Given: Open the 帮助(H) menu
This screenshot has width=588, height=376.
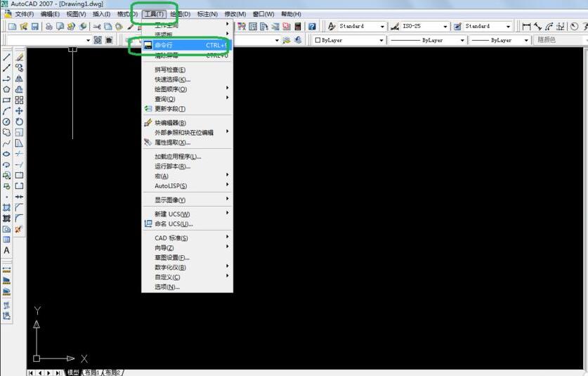Looking at the screenshot, I should [292, 14].
